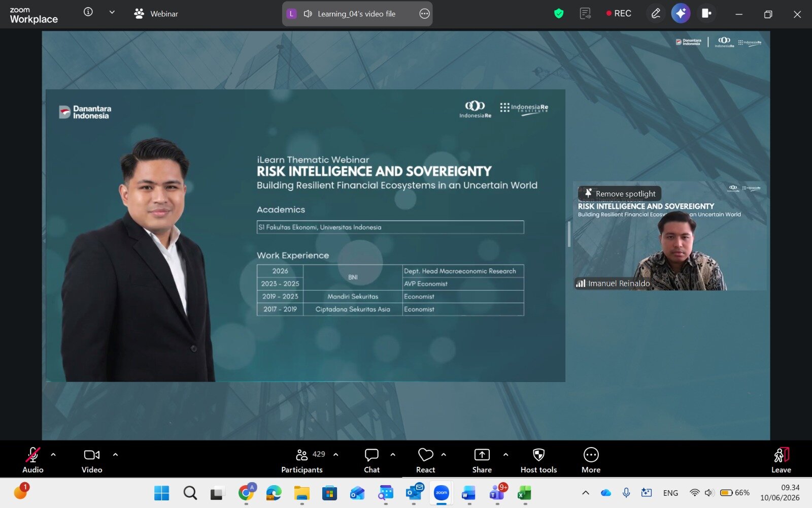
Task: Open the Chat panel
Action: (371, 460)
